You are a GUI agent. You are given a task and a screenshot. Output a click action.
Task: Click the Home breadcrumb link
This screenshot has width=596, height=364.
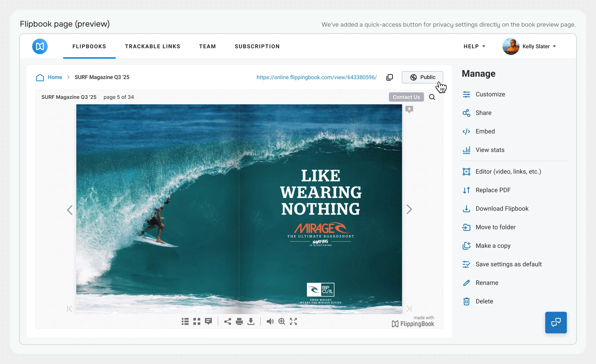pos(55,77)
